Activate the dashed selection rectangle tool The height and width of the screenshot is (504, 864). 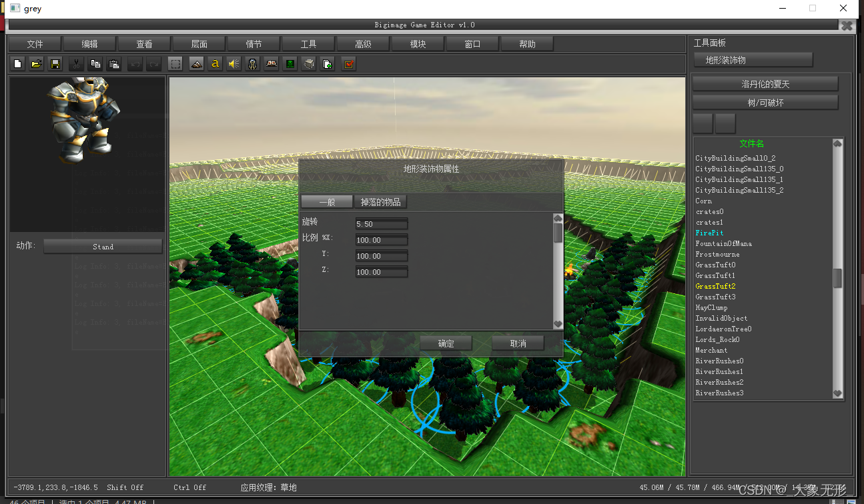(175, 64)
